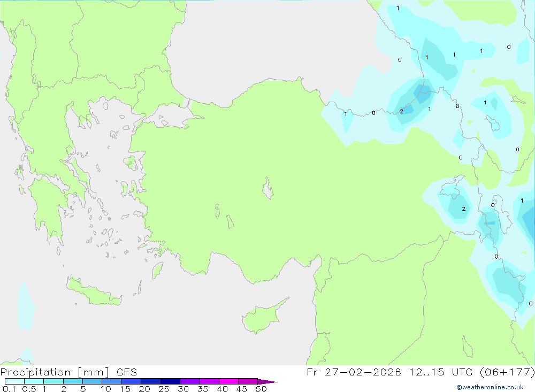535x392 pixels.
Task: Click the '0.5' legend scale value
Action: click(29, 389)
